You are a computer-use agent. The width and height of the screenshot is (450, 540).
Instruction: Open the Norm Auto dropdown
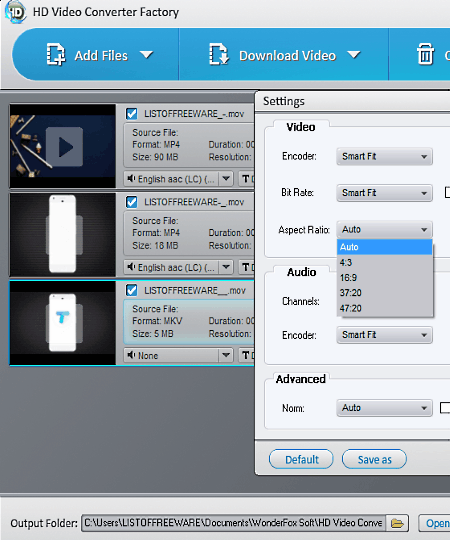point(384,408)
